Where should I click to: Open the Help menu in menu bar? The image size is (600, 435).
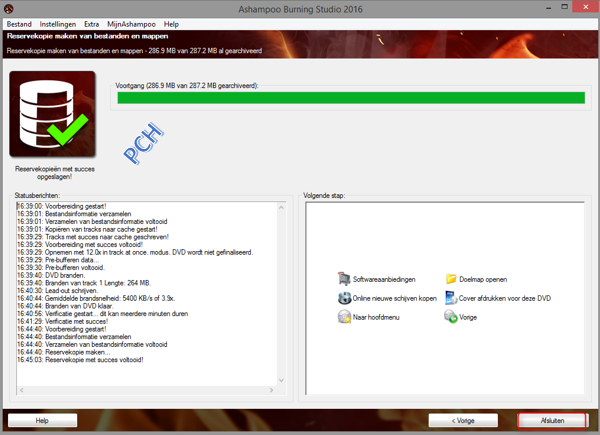[171, 24]
